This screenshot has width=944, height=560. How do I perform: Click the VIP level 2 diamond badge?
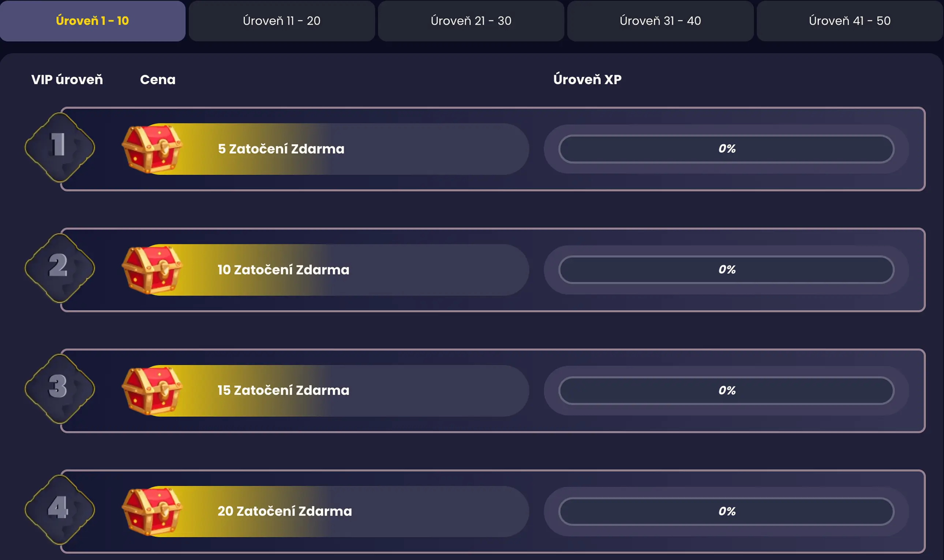60,268
